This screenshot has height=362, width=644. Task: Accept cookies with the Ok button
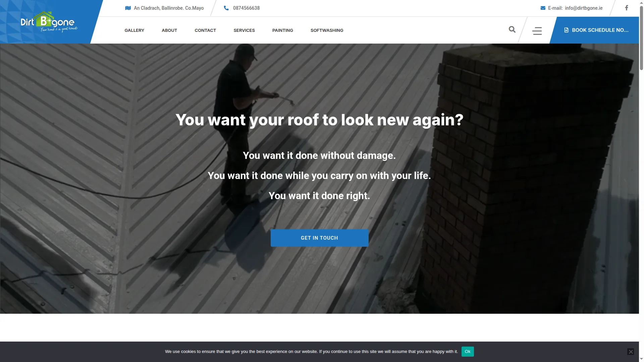pos(468,352)
